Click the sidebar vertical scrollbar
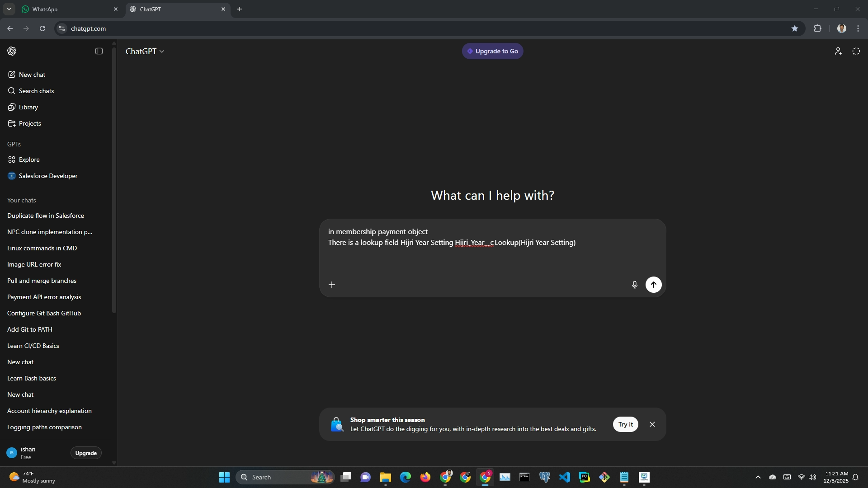 click(114, 181)
